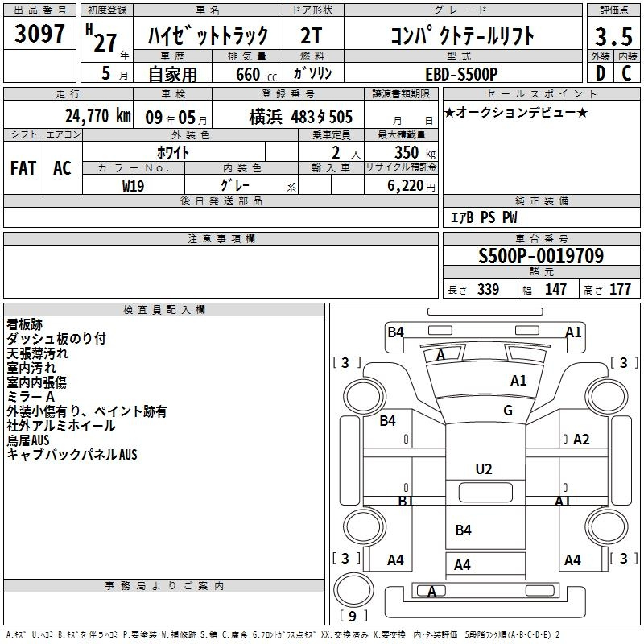Screen dimensions: 644x644
Task: Click the 諸元 header
Action: 542,271
